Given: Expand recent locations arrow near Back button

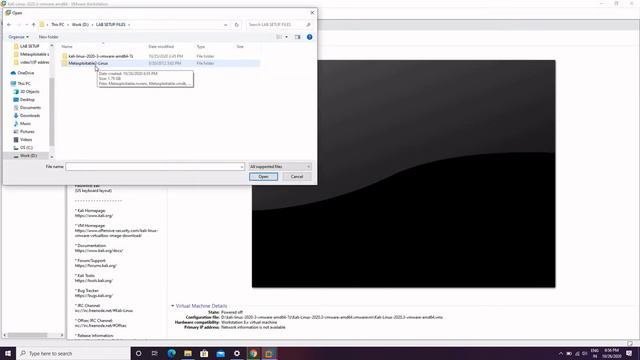Looking at the screenshot, I should (27, 24).
